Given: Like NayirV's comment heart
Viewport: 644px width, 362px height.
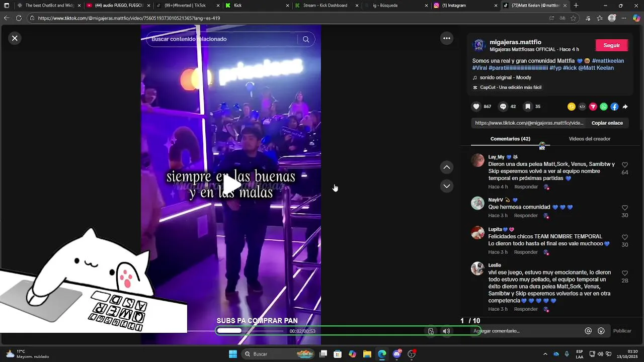Looking at the screenshot, I should pyautogui.click(x=624, y=208).
